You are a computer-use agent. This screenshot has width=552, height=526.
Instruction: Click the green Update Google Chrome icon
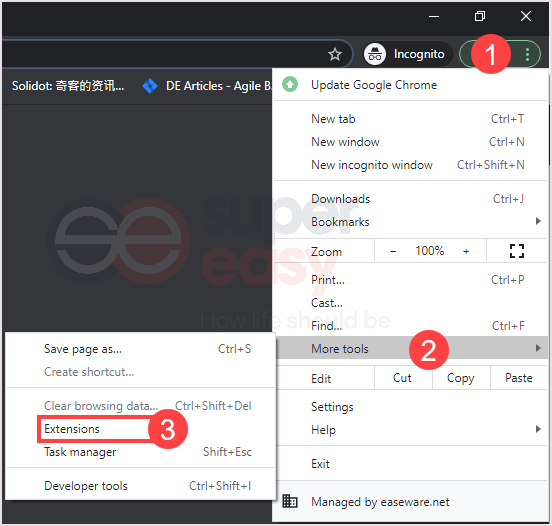[290, 84]
